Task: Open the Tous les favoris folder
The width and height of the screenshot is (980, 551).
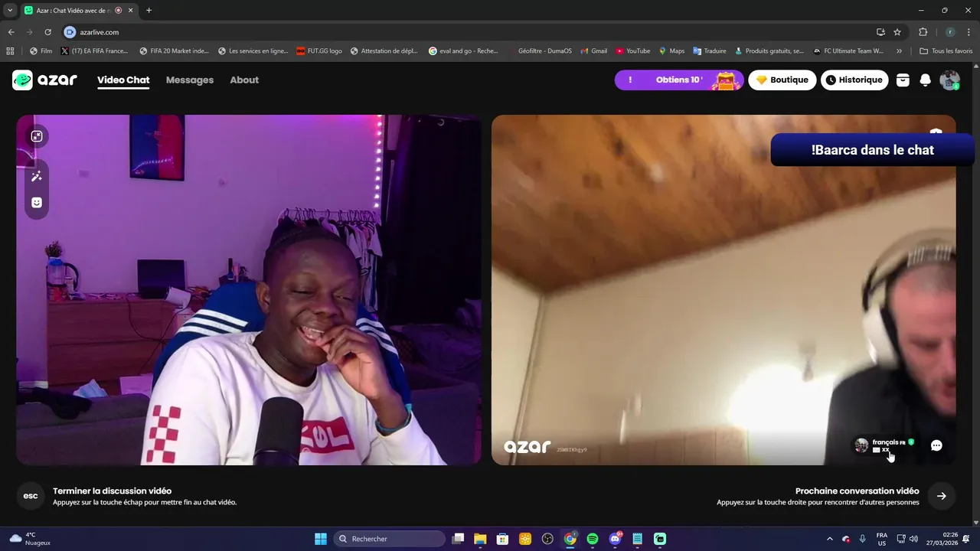Action: [946, 51]
